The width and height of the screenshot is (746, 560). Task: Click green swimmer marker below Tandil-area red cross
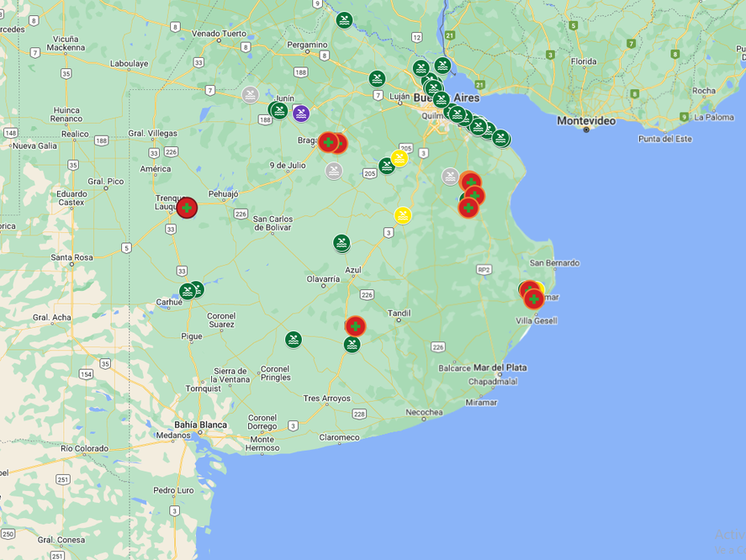(x=352, y=345)
